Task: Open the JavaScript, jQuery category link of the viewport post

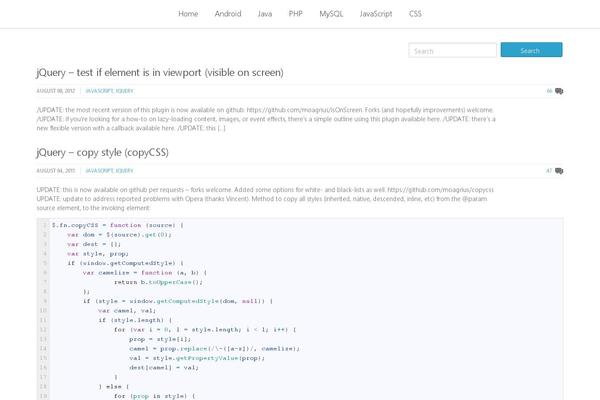Action: pos(109,91)
